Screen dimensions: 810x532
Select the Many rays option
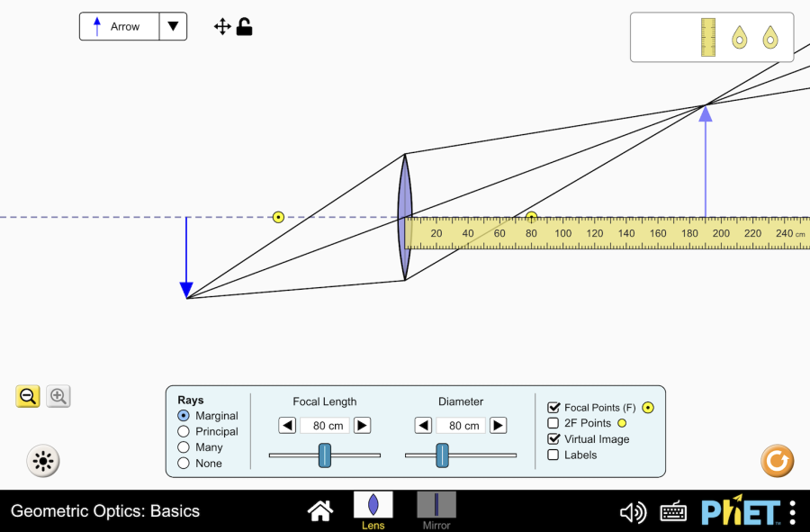pyautogui.click(x=184, y=447)
